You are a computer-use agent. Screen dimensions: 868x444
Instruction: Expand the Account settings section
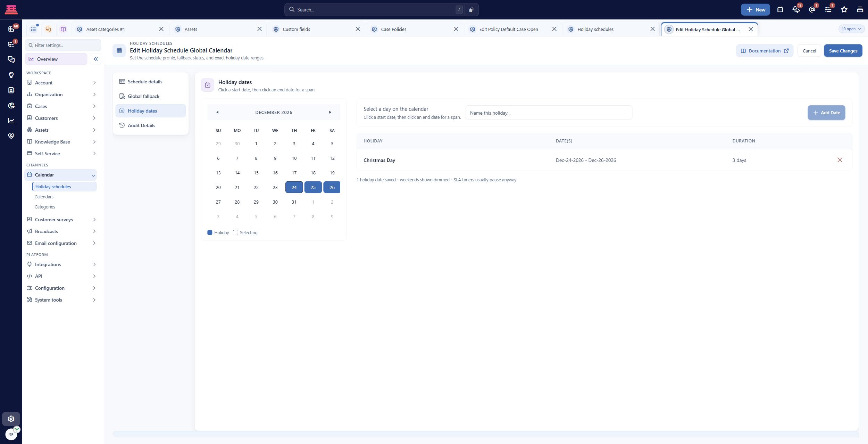point(61,83)
